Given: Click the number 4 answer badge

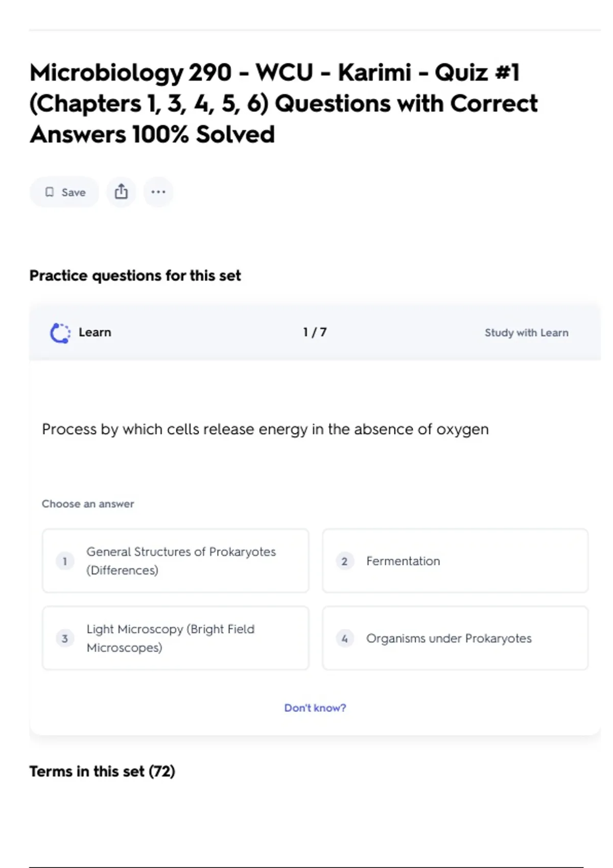Looking at the screenshot, I should (345, 638).
